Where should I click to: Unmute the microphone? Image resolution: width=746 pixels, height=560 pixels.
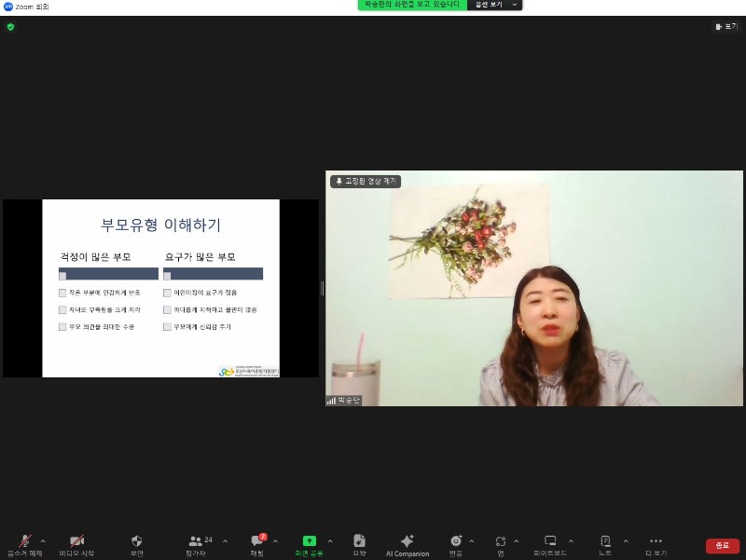tap(24, 543)
